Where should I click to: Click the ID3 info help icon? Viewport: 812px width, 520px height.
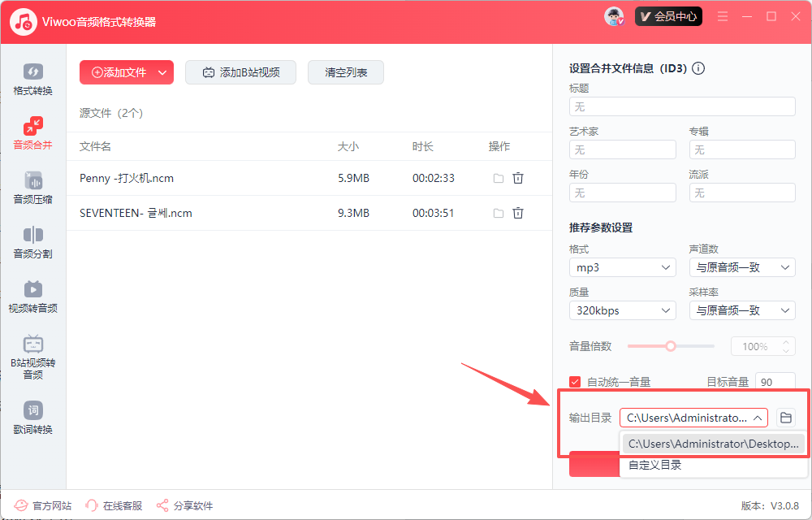pos(698,68)
